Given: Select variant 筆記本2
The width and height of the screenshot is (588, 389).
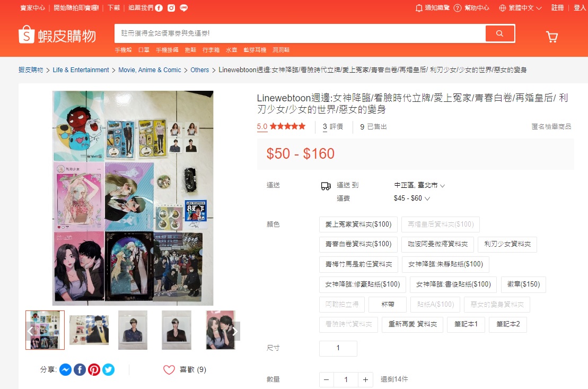Looking at the screenshot, I should 508,324.
